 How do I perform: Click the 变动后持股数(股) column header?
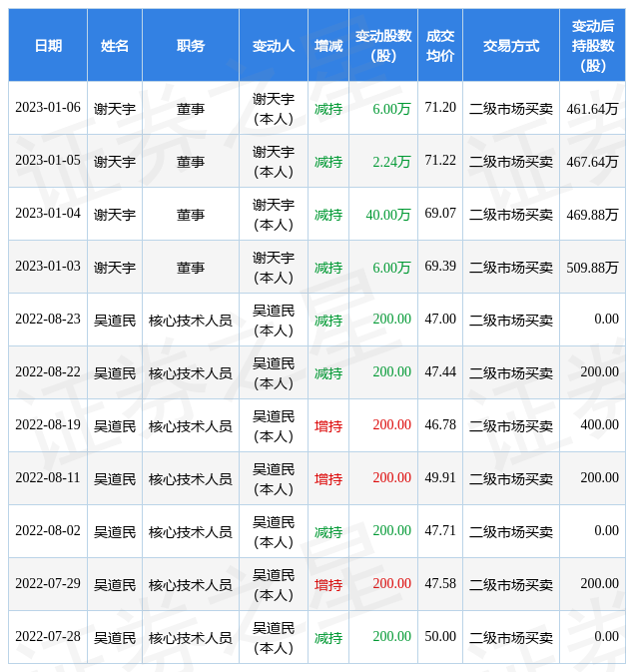(x=593, y=45)
